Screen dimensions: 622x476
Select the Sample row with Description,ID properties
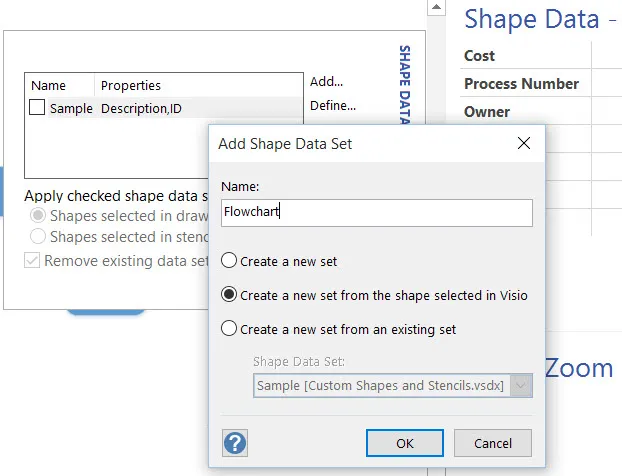pyautogui.click(x=165, y=108)
